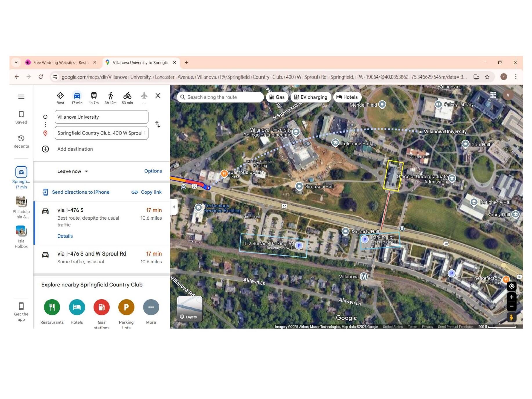Open Google account profile on map
Image resolution: width=532 pixels, height=399 pixels.
(508, 95)
